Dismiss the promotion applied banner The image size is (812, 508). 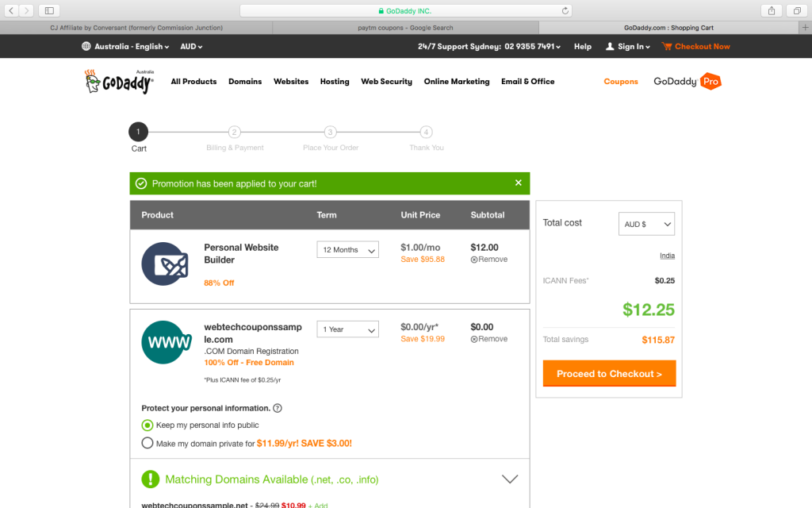518,183
